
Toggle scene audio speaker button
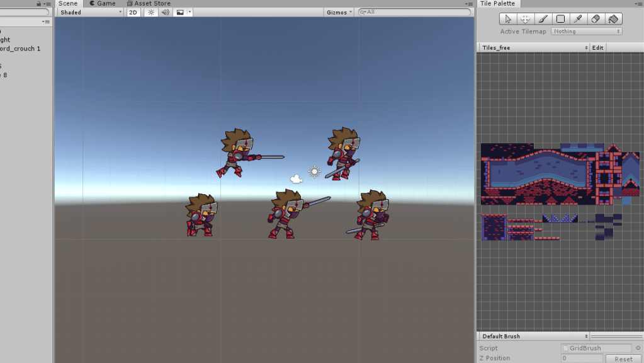[x=165, y=12]
